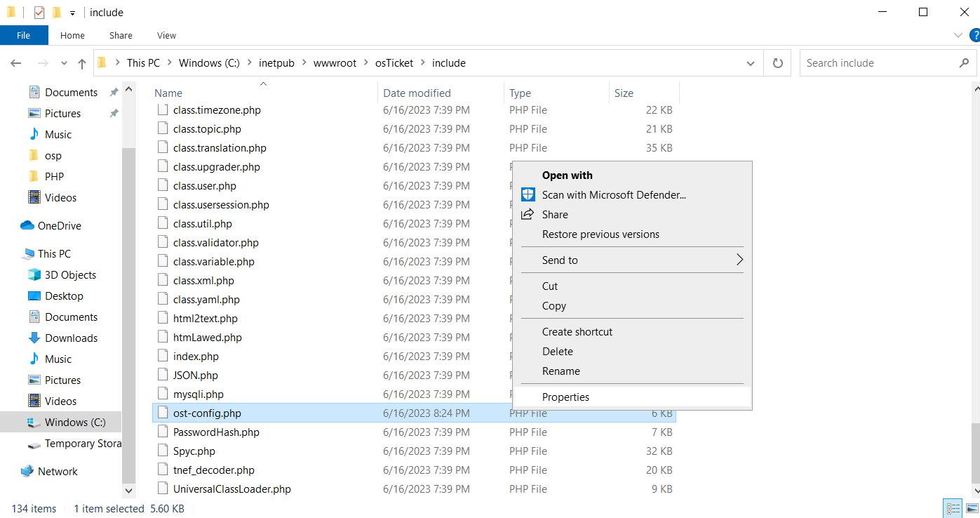Select Properties in the context menu

pos(632,397)
